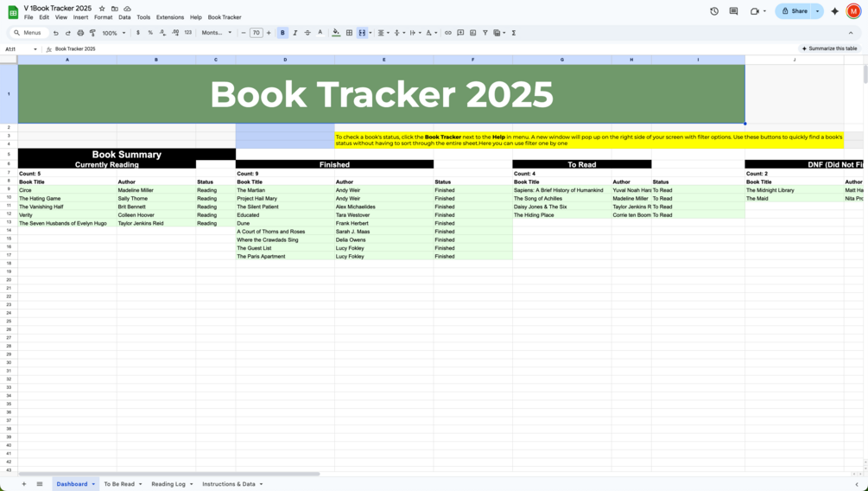Screen dimensions: 868x491
Task: Open the Format menu
Action: coord(103,18)
